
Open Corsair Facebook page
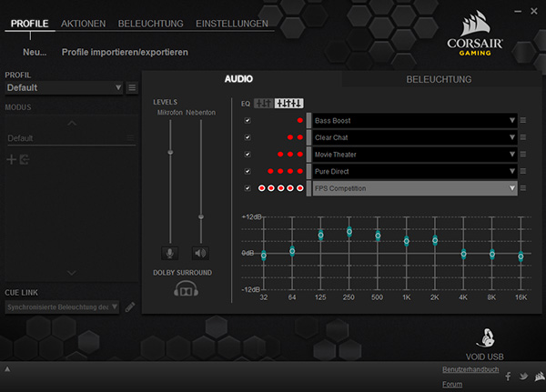pos(508,377)
